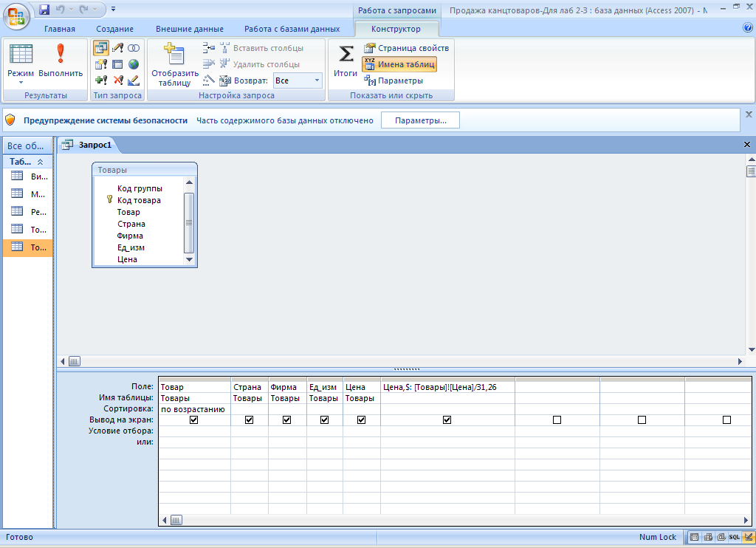This screenshot has width=756, height=548.
Task: Open the undo history dropdown arrow
Action: coord(71,9)
